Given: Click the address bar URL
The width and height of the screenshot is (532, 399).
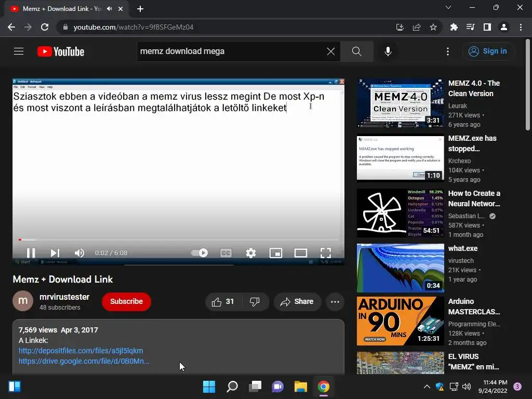Looking at the screenshot, I should pos(134,27).
